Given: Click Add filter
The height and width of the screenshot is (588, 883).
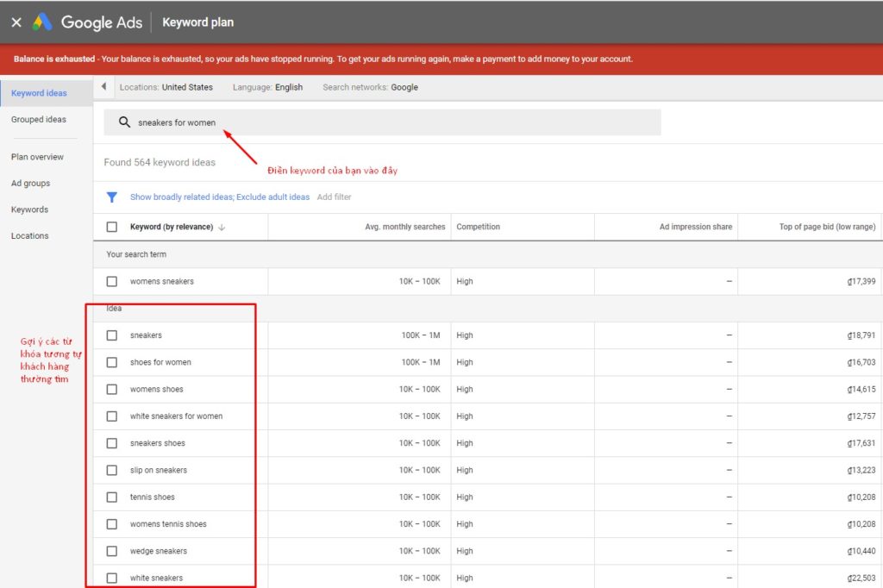Looking at the screenshot, I should pyautogui.click(x=334, y=197).
